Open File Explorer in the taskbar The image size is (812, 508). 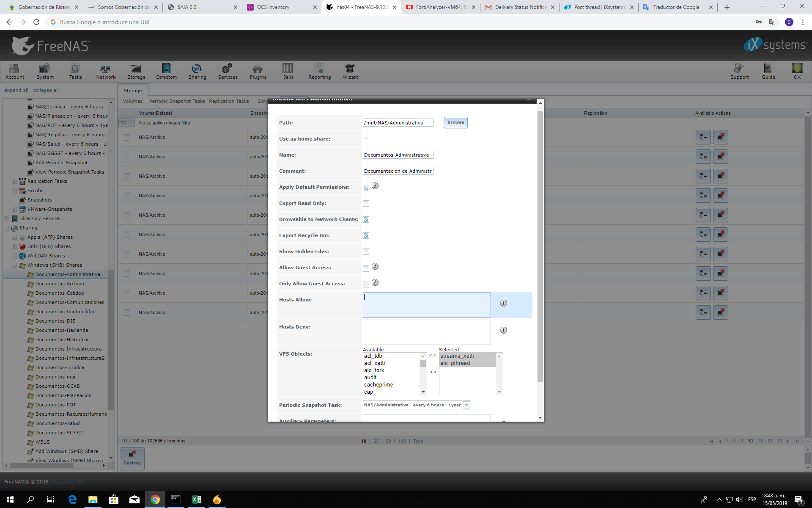click(93, 500)
